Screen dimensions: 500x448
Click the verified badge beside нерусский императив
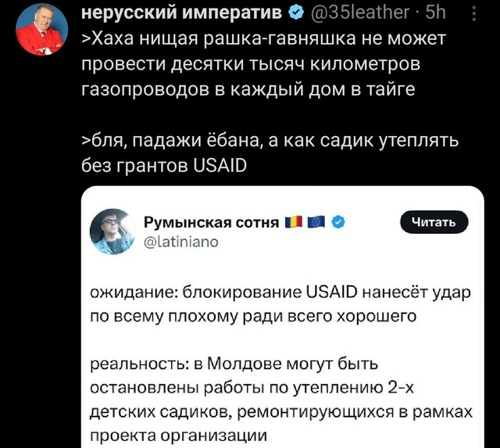point(298,13)
